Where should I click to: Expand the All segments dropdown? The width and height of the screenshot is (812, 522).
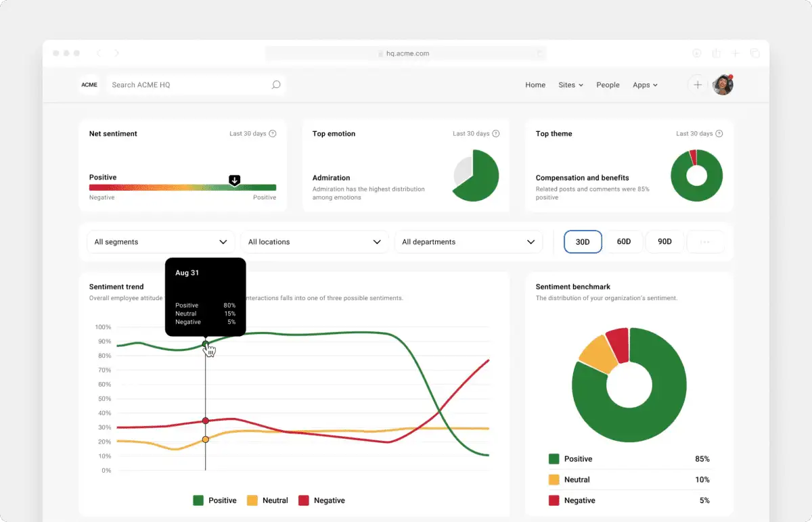(160, 242)
